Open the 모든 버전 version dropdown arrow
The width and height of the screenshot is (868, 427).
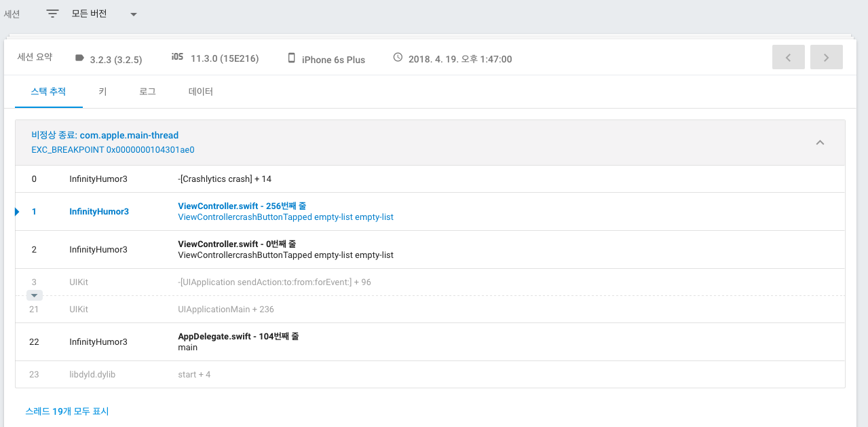pyautogui.click(x=134, y=14)
